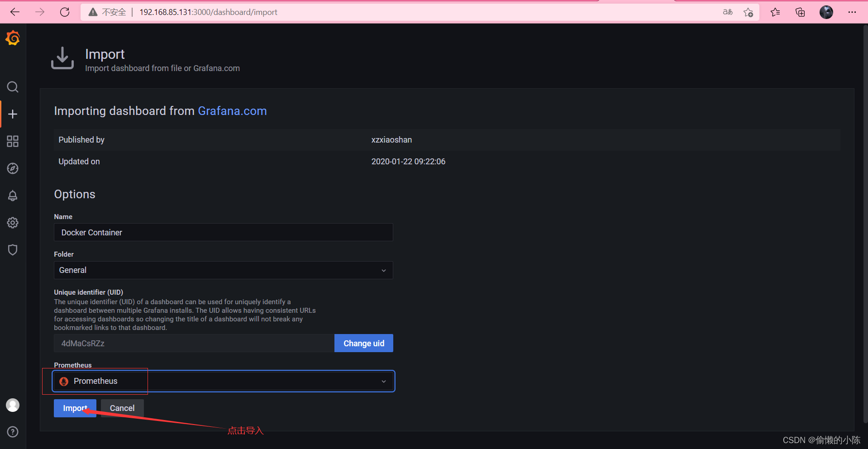Add page to favorites star-plus icon

pos(749,12)
